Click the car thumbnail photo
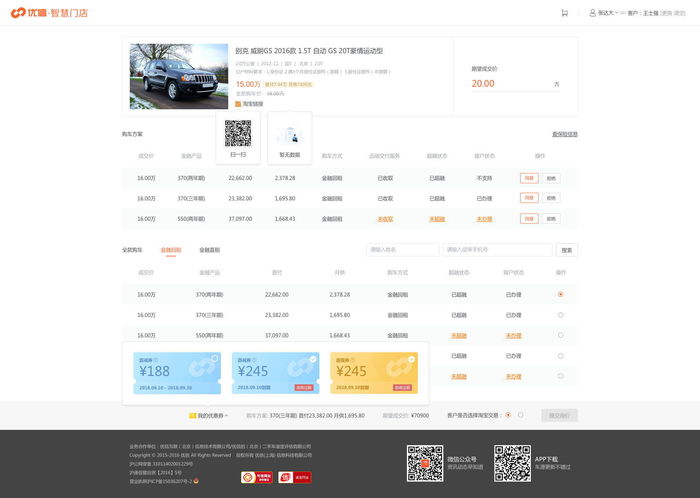Viewport: 700px width, 498px height. point(179,76)
